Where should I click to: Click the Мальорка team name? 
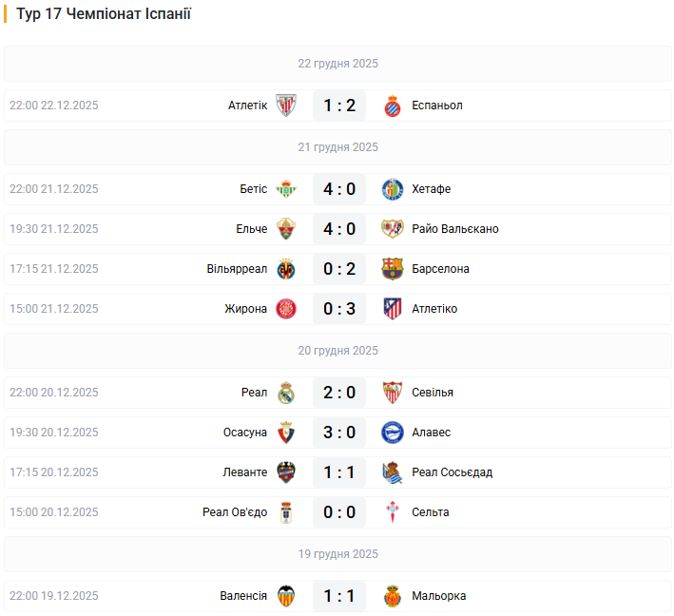pyautogui.click(x=439, y=596)
